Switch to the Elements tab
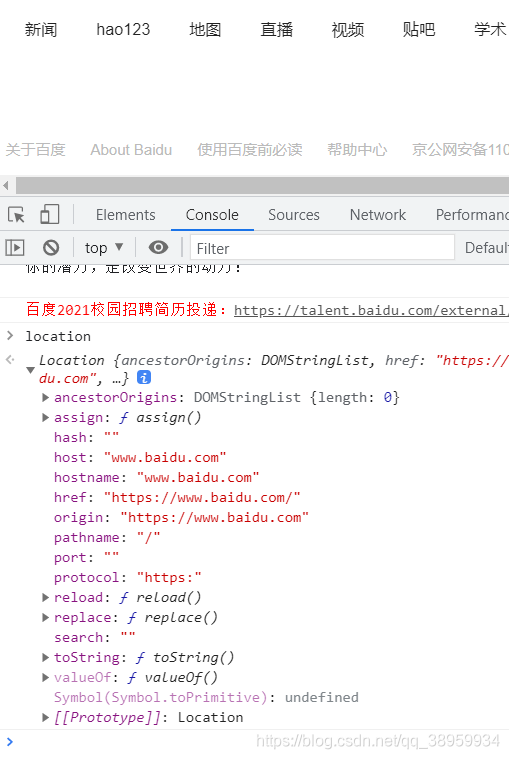The height and width of the screenshot is (759, 509). (x=125, y=215)
